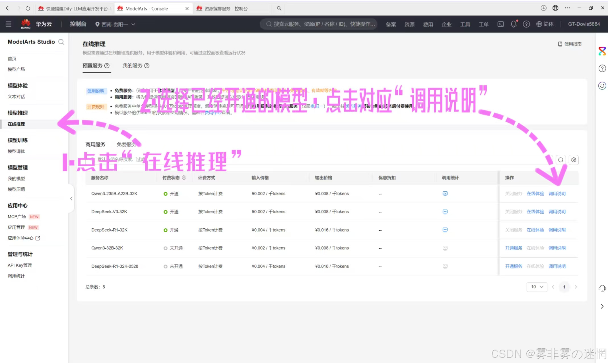Open table column settings gear
This screenshot has width=608, height=364.
pos(574,160)
